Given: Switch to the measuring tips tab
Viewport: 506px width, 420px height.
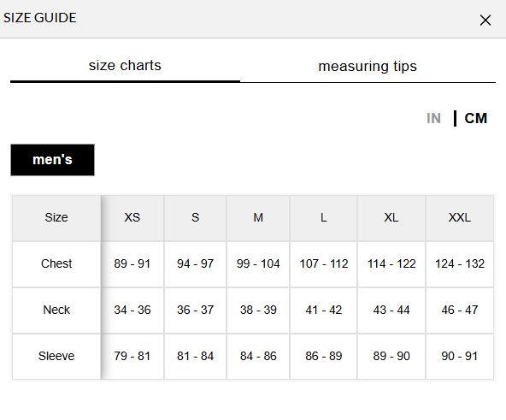Looking at the screenshot, I should [368, 66].
